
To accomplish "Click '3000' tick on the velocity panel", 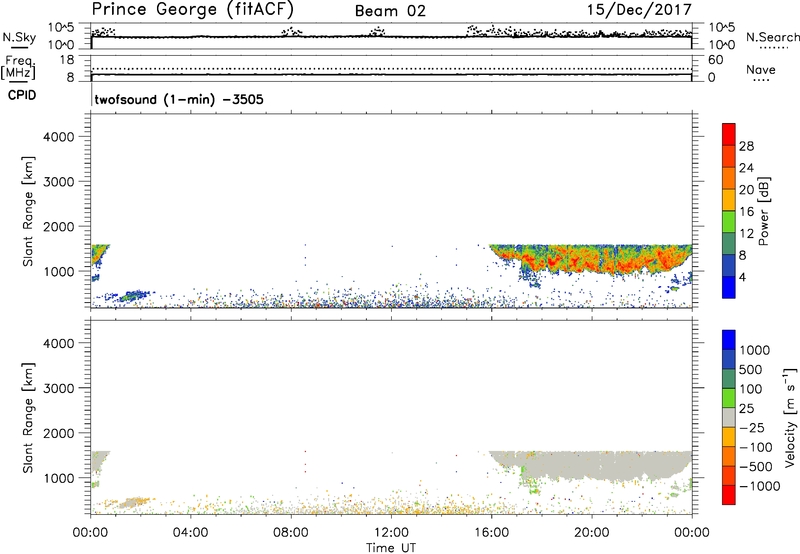I will point(59,388).
